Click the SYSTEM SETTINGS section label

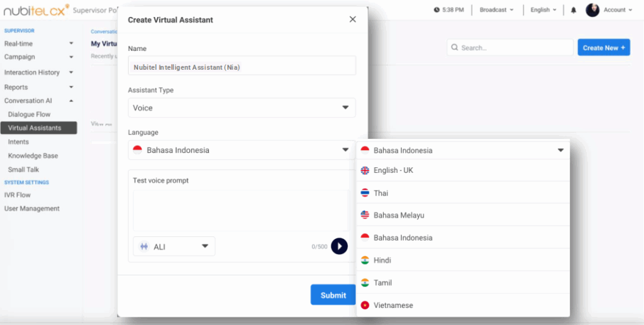pos(26,182)
